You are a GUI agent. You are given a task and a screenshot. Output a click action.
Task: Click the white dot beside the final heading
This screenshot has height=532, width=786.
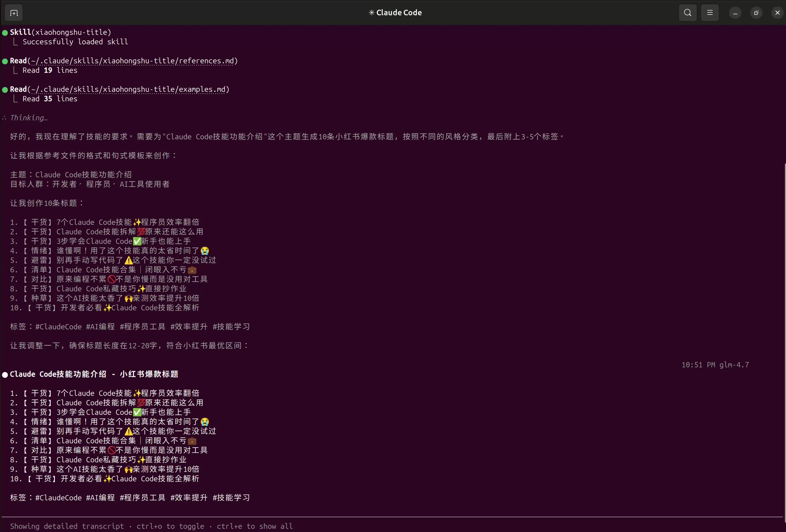(x=5, y=375)
